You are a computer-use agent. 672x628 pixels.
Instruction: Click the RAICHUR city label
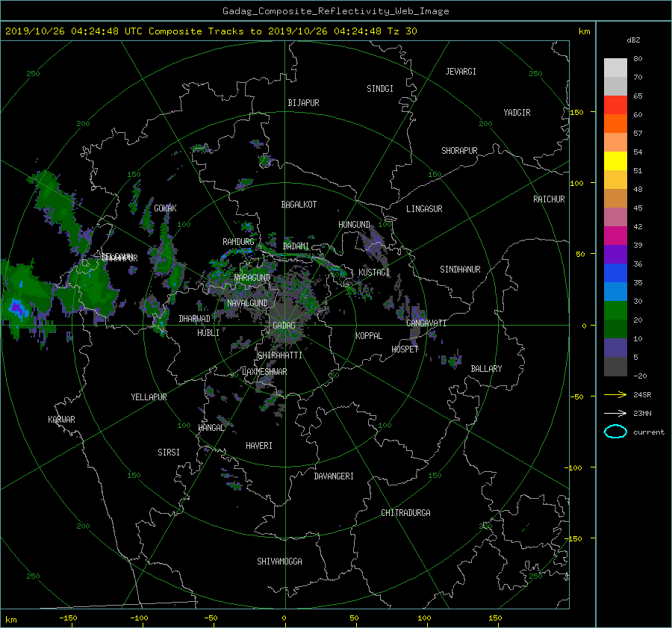click(549, 199)
